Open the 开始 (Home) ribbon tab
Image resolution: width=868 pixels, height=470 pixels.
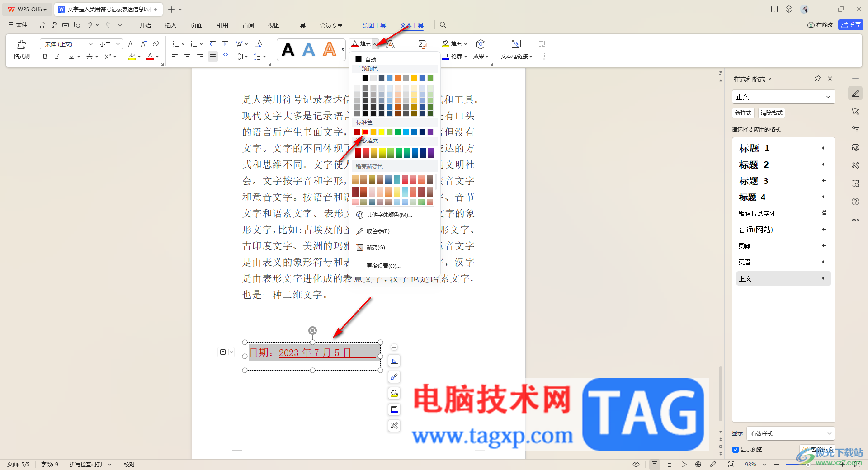[145, 25]
